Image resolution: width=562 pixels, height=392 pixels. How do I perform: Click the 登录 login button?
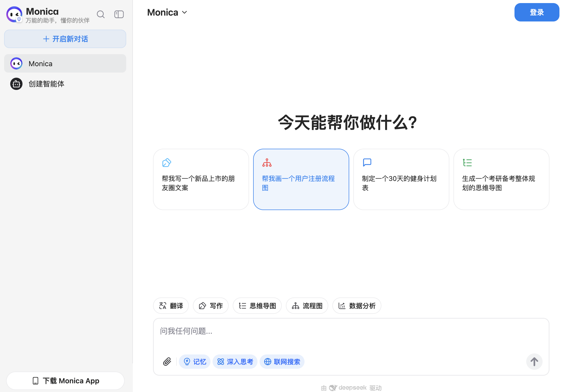coord(537,12)
